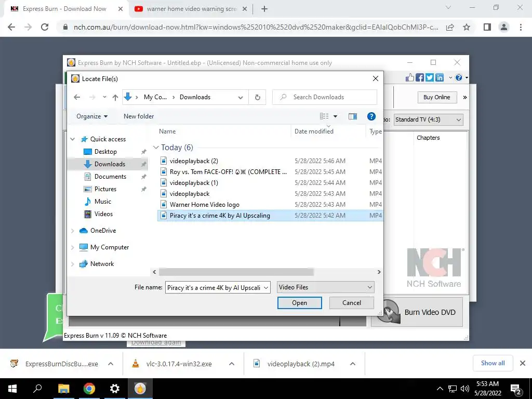Click New folder
The width and height of the screenshot is (532, 399).
[139, 116]
